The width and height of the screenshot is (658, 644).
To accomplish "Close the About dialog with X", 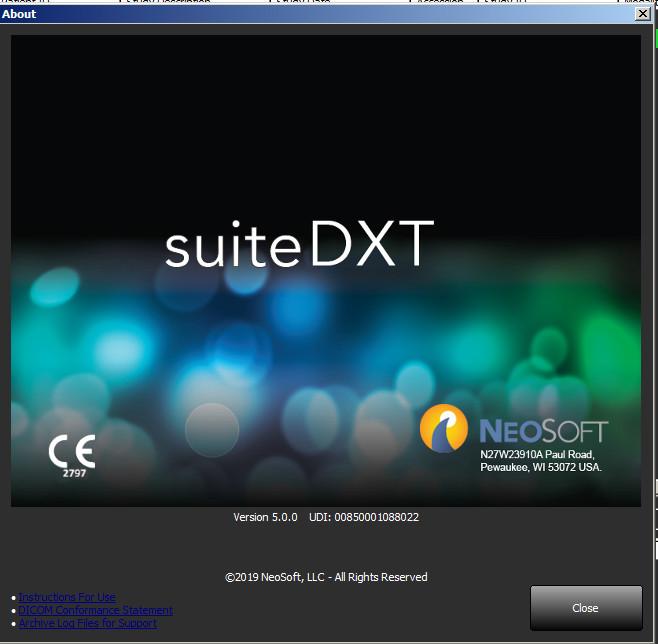I will pyautogui.click(x=642, y=14).
